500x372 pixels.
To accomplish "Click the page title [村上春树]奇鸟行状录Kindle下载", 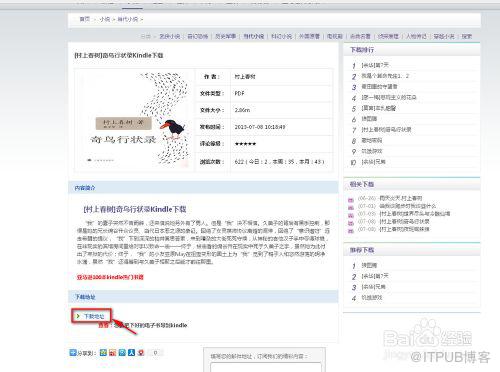I will coord(119,55).
